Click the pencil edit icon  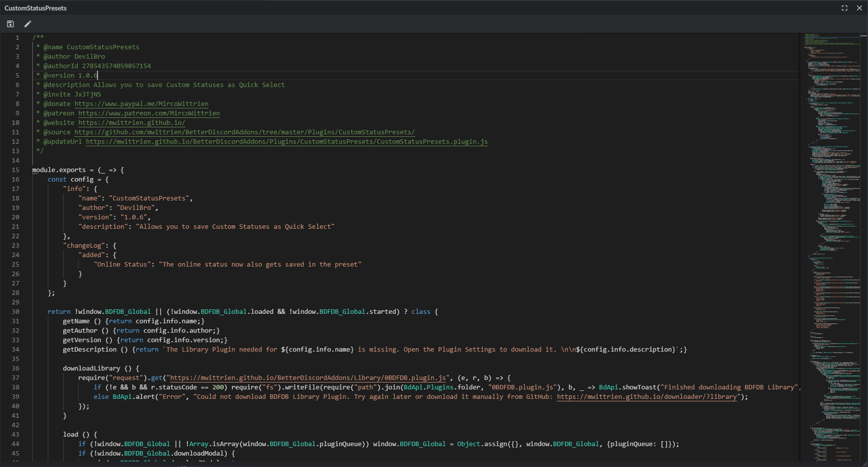coord(28,24)
